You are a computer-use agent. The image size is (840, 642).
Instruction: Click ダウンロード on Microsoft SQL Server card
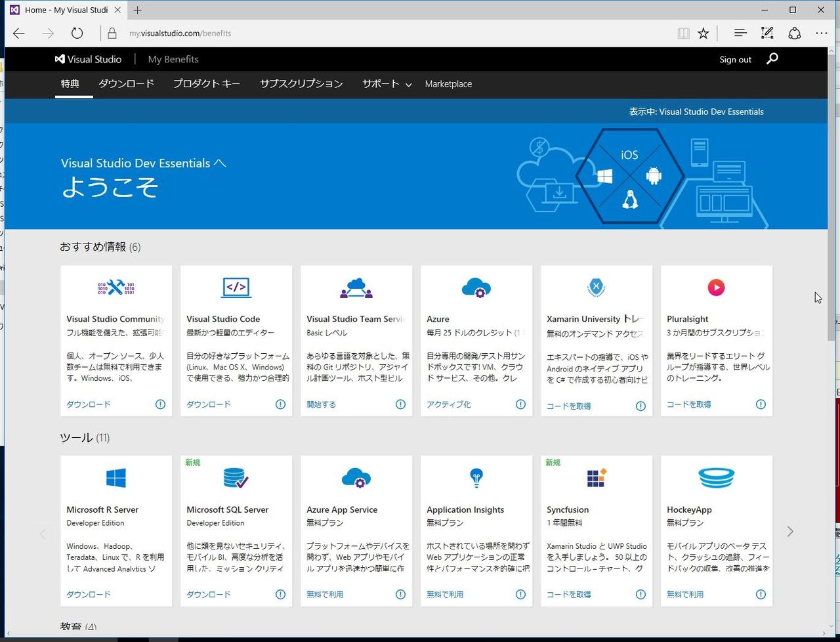(209, 594)
